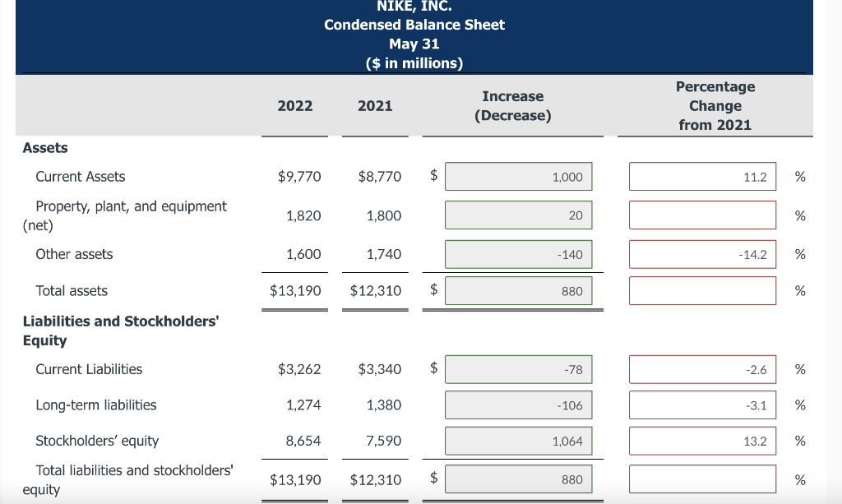Select the empty Property, plant, and equipment percentage field

point(702,215)
